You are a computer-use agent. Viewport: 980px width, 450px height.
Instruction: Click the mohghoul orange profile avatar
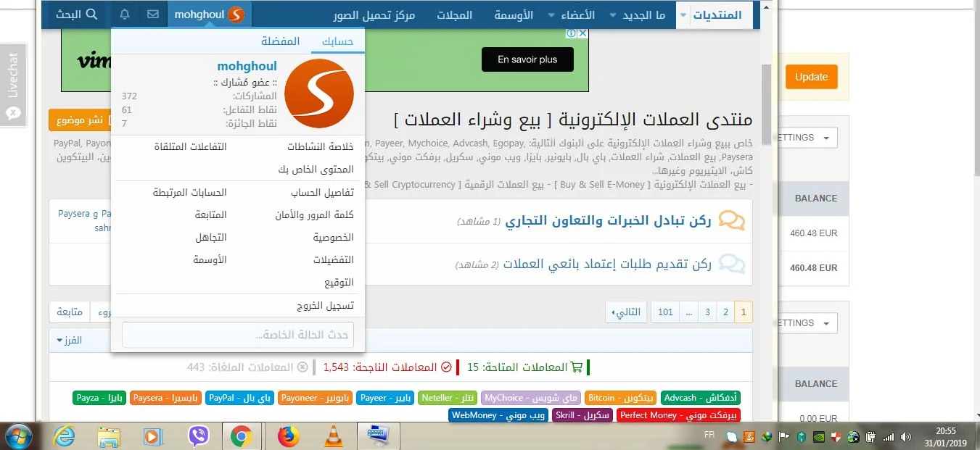pyautogui.click(x=318, y=94)
